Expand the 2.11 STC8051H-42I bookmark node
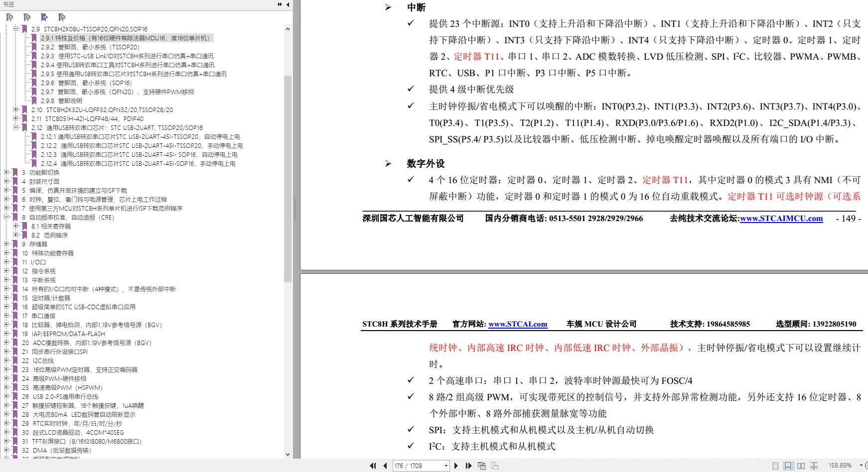This screenshot has height=472, width=868. (16, 118)
